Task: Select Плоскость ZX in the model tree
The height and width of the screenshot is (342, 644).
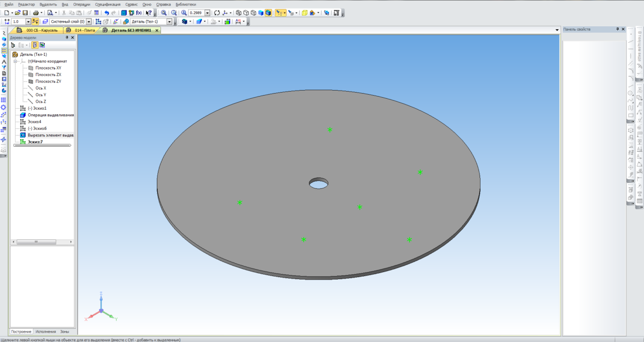Action: [x=48, y=75]
